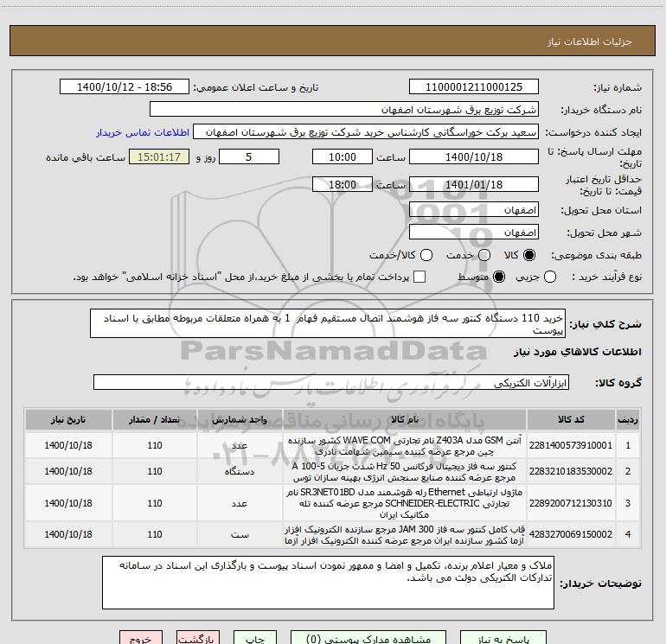Click the buyer name field شرکت توزیع برق
Screen dimensions: 666x644
point(344,110)
